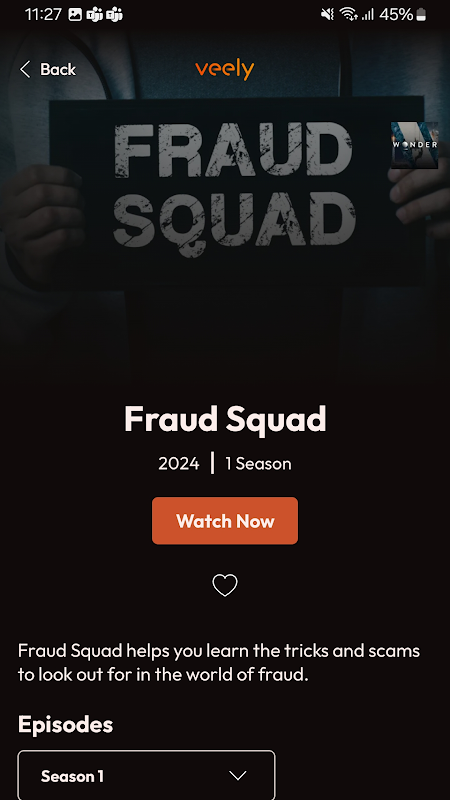Tap the Watch Now button

click(225, 521)
